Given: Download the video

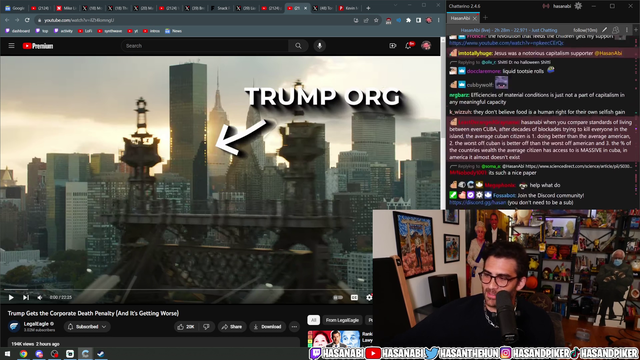Looking at the screenshot, I should [x=267, y=327].
